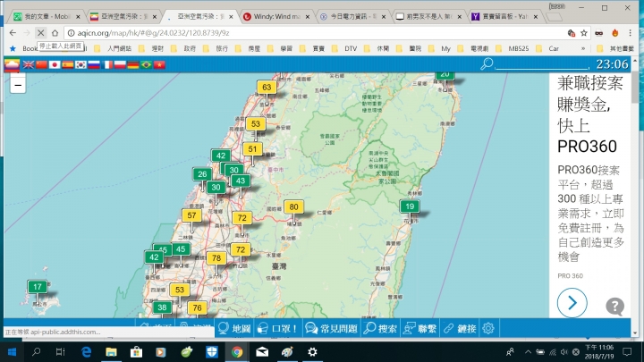Open the 口罩 mask menu item
Image resolution: width=644 pixels, height=362 pixels.
(276, 329)
